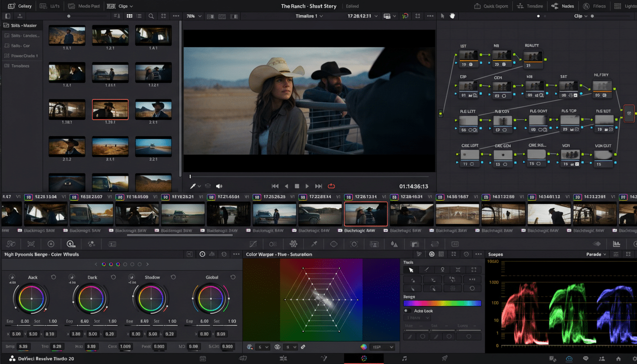Enable the Aces Look checkbox

pyautogui.click(x=408, y=311)
